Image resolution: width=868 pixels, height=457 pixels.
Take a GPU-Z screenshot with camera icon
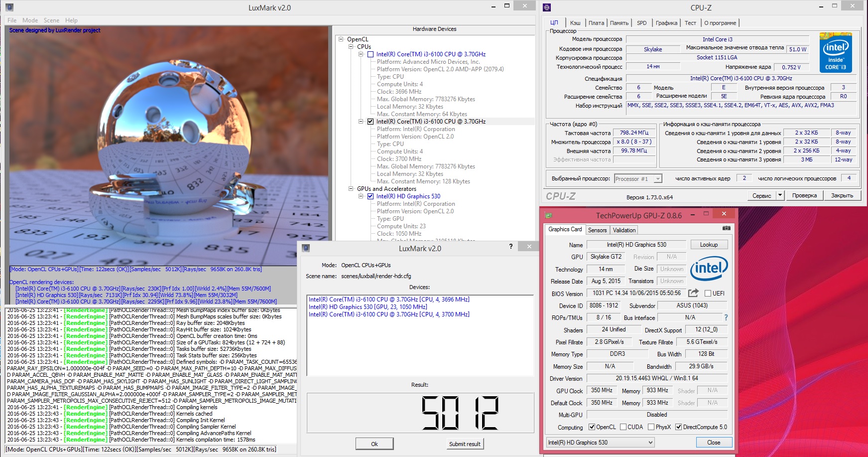pos(727,228)
